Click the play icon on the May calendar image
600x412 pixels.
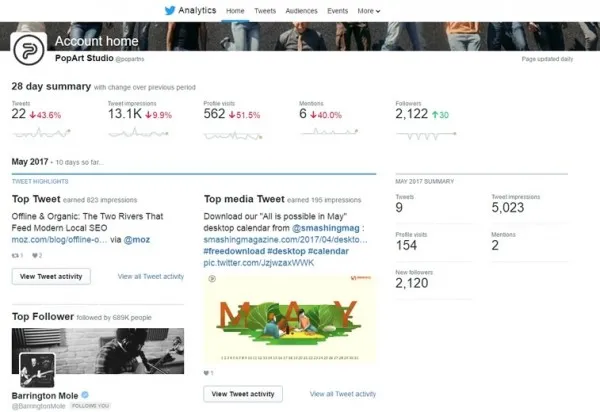(212, 278)
